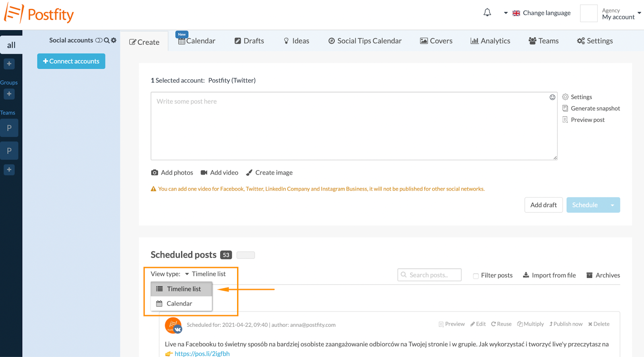Open Change language dropdown

(x=537, y=13)
